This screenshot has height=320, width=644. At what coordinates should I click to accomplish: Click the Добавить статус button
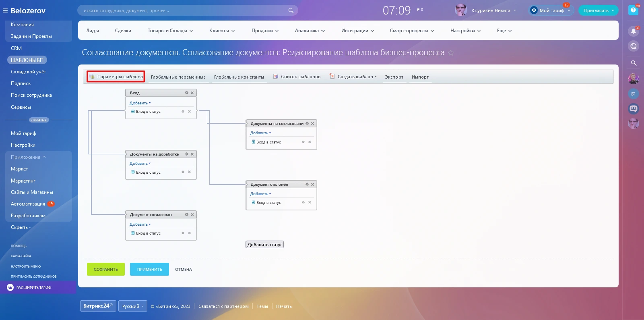point(264,245)
